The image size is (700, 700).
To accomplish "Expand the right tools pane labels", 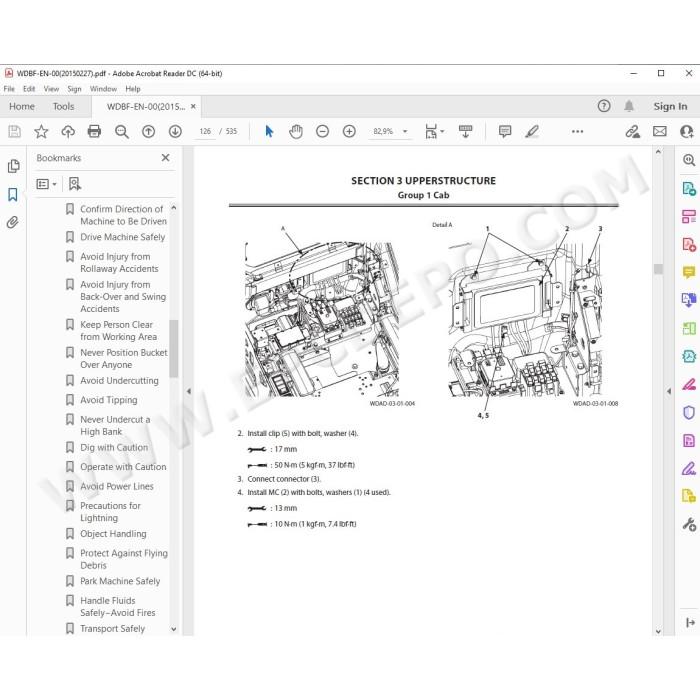I will pyautogui.click(x=690, y=622).
